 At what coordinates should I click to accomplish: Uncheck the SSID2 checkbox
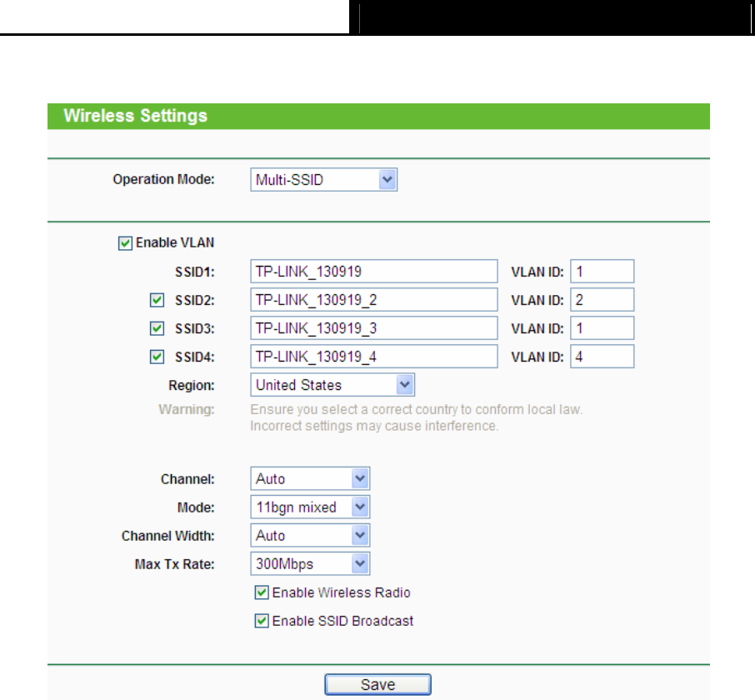point(157,300)
